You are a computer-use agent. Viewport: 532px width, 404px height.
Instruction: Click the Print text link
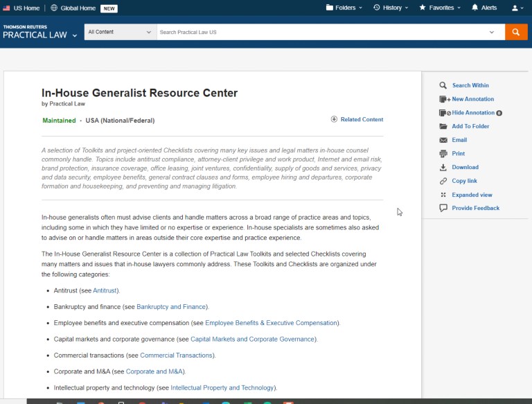click(x=459, y=153)
